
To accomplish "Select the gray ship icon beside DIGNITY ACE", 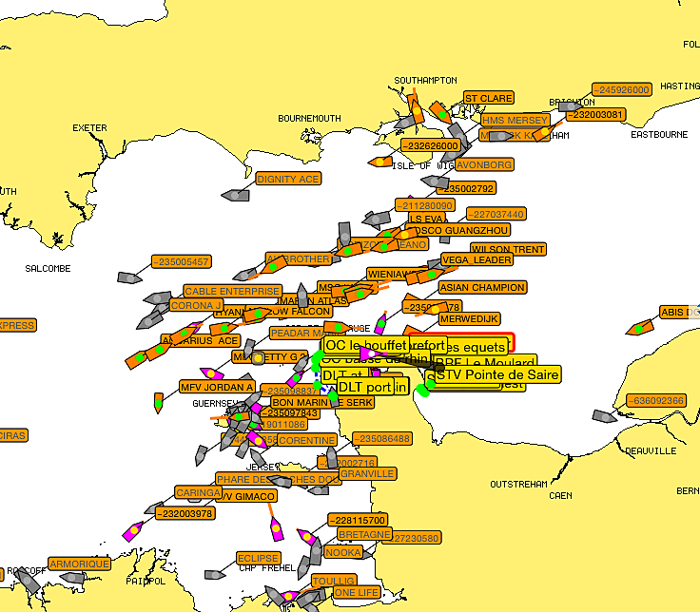I will tap(236, 195).
